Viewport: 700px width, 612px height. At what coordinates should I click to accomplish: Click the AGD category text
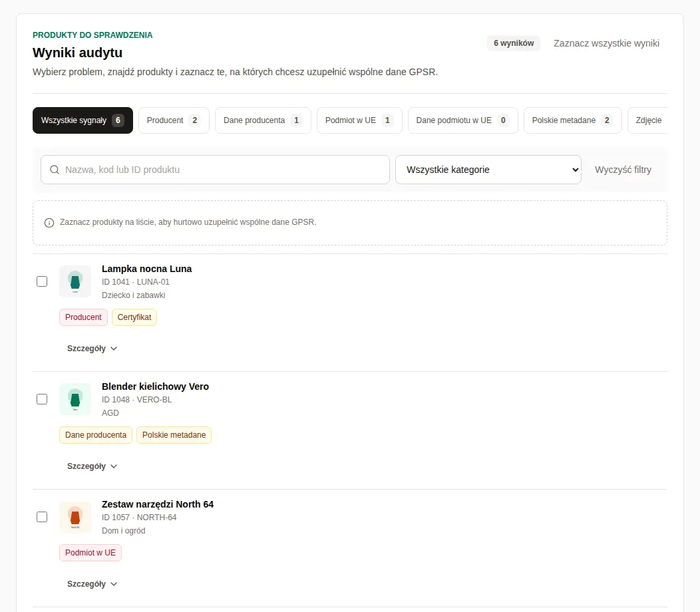pos(110,413)
